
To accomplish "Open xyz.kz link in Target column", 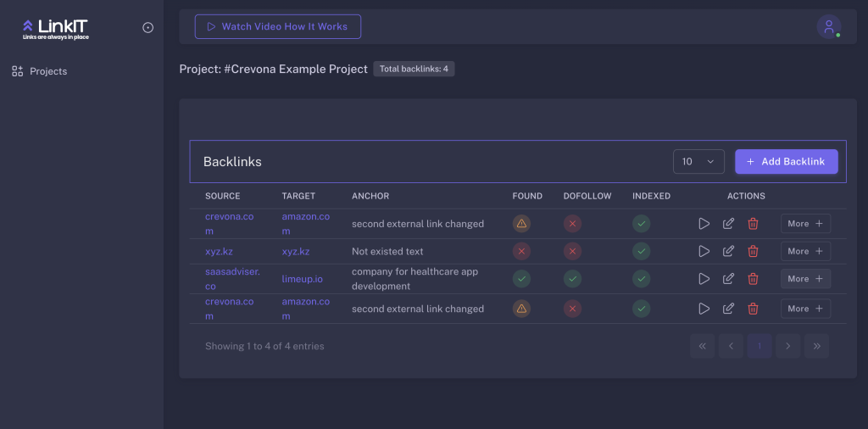I will (x=296, y=251).
